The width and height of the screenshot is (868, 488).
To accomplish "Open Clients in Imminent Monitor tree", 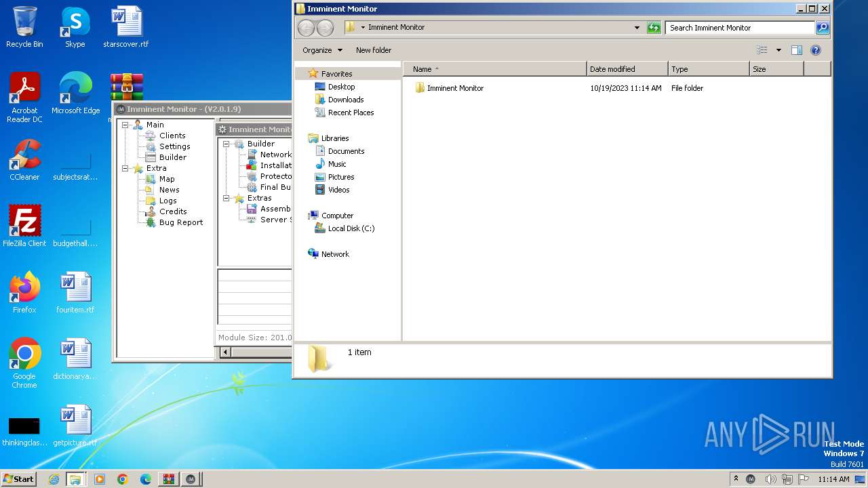I will 172,136.
